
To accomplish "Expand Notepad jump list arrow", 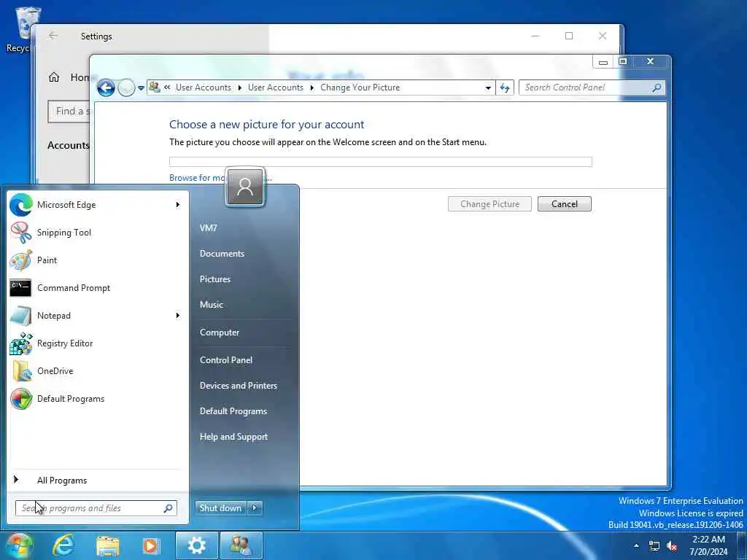I will pos(178,315).
